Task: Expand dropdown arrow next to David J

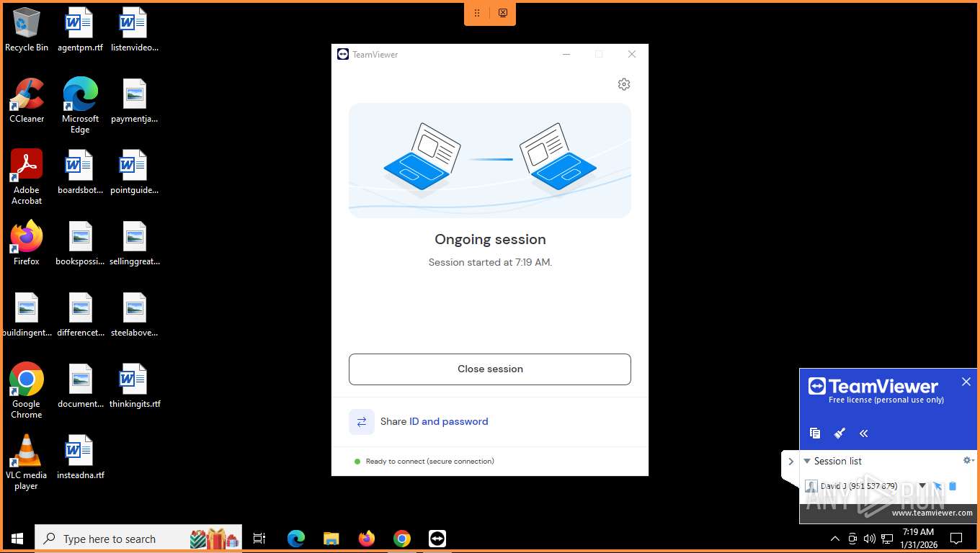Action: (x=922, y=486)
